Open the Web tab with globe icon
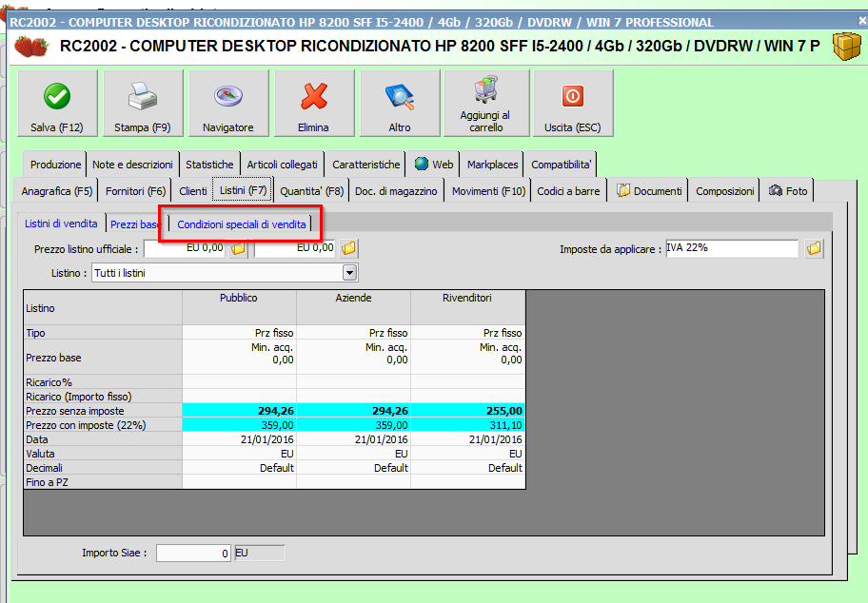 click(434, 165)
